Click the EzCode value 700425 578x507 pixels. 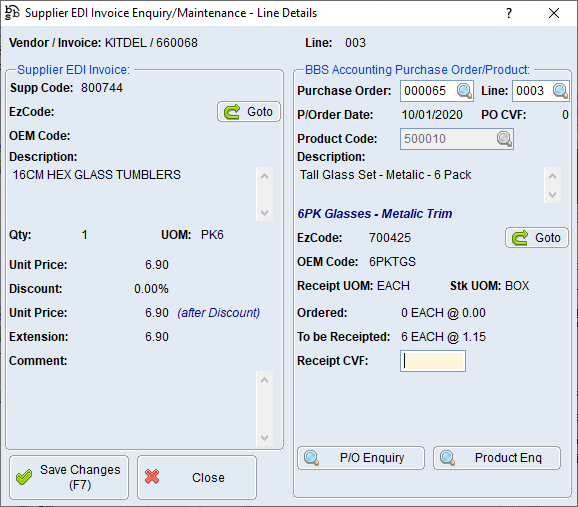(x=390, y=238)
